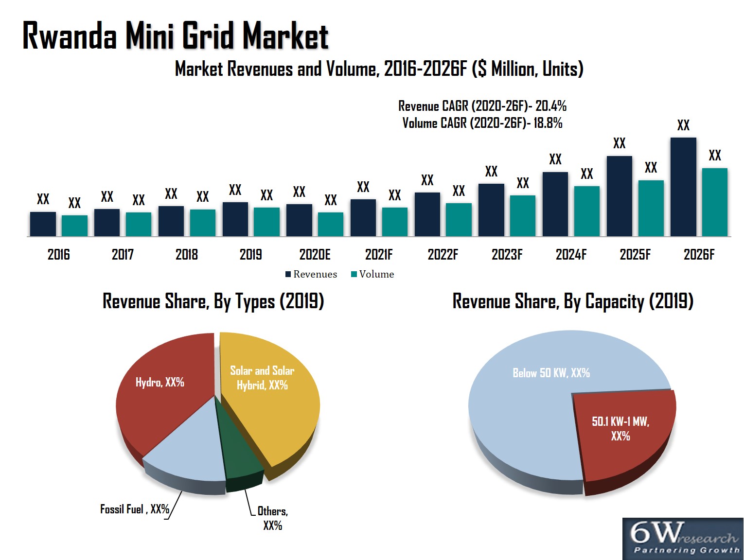The image size is (744, 560).
Task: Click the Revenue Share By Capacity heading
Action: coord(573,301)
